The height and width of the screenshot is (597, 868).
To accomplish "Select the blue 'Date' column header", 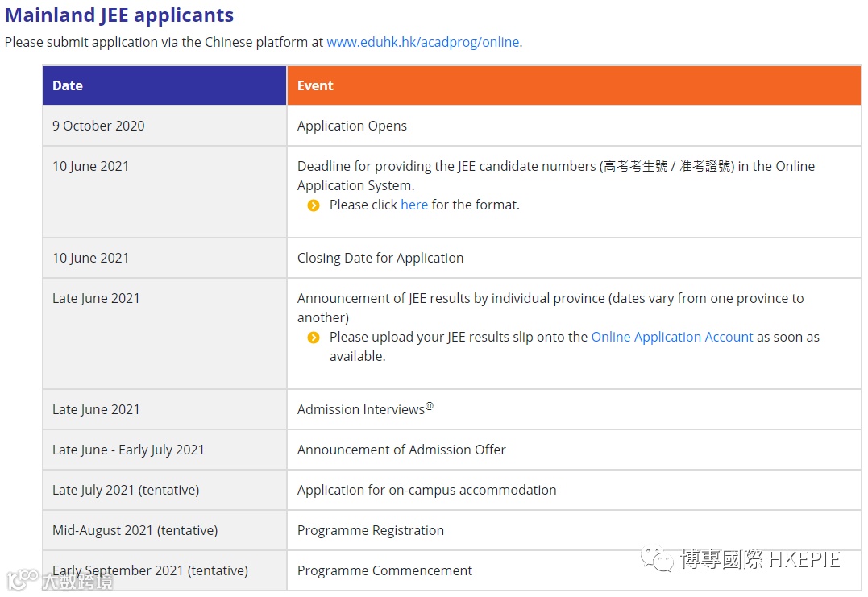I will click(x=68, y=85).
